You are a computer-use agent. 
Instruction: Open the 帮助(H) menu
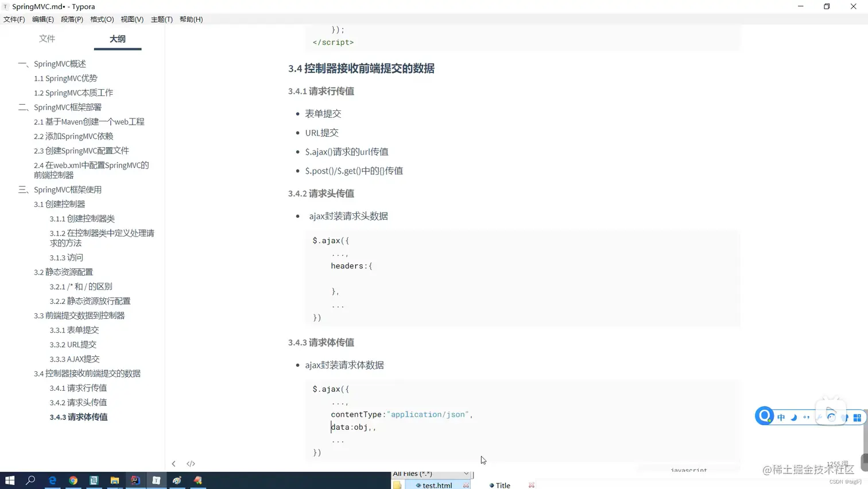(191, 19)
